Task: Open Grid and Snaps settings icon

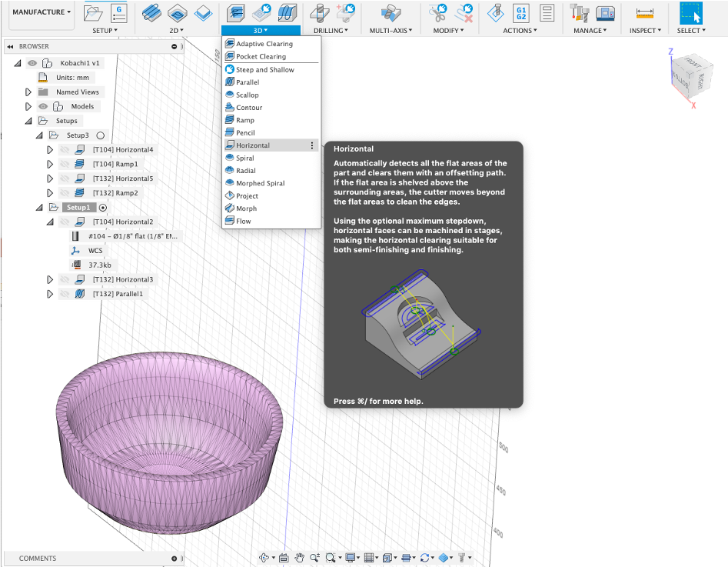Action: tap(369, 558)
